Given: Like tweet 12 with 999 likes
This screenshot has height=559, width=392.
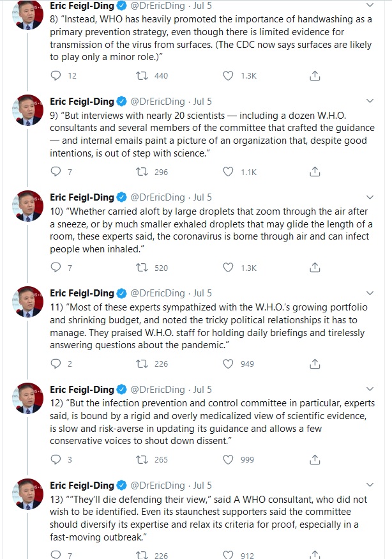Looking at the screenshot, I should [229, 459].
